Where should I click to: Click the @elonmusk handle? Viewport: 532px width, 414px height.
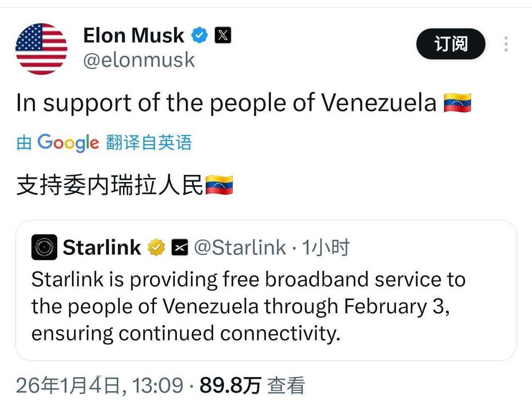[x=139, y=60]
